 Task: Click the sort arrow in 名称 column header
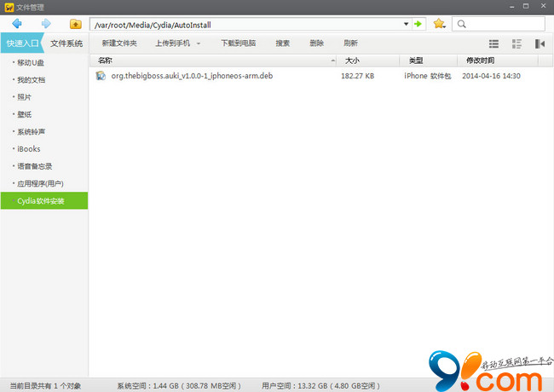tap(332, 61)
